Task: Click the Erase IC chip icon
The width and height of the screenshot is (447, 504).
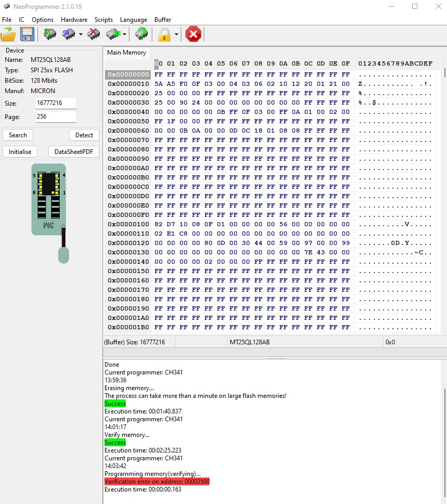Action: 94,34
